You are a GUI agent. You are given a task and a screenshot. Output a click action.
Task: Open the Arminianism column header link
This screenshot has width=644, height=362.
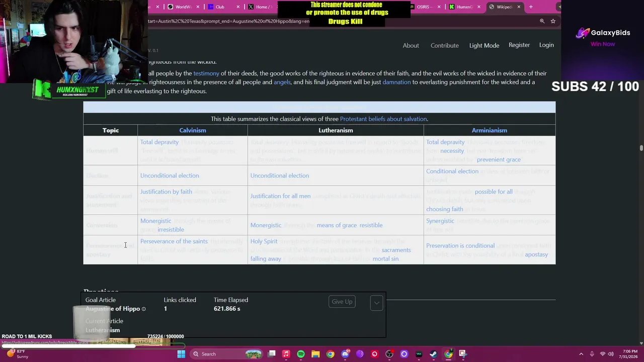490,130
